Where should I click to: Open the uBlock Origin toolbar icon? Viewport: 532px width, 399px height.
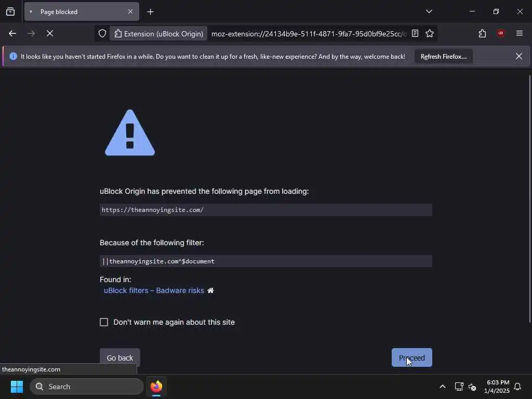pyautogui.click(x=501, y=33)
